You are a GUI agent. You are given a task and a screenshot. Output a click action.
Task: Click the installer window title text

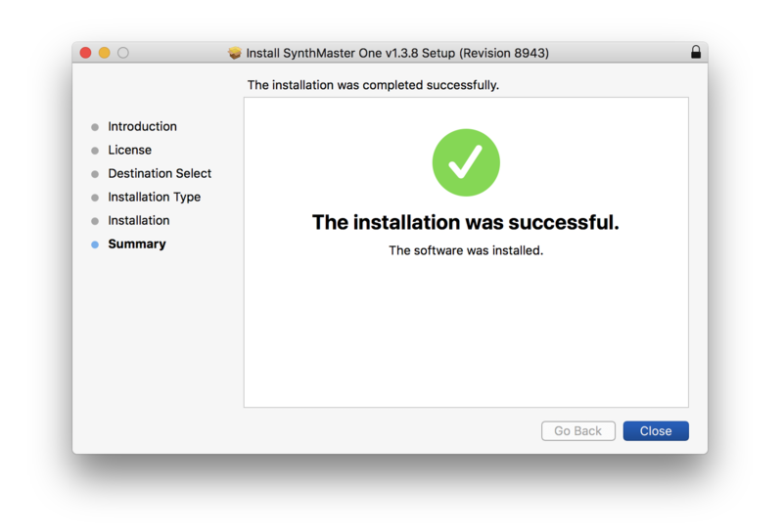[397, 53]
